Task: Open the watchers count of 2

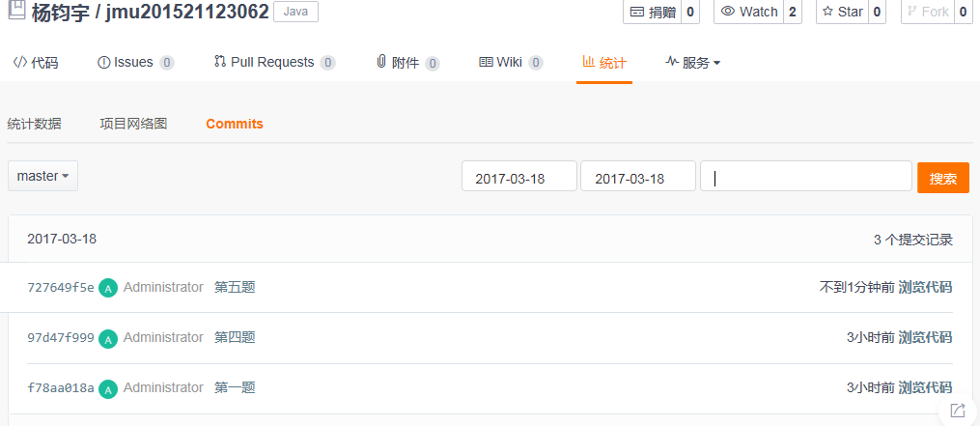Action: tap(793, 12)
